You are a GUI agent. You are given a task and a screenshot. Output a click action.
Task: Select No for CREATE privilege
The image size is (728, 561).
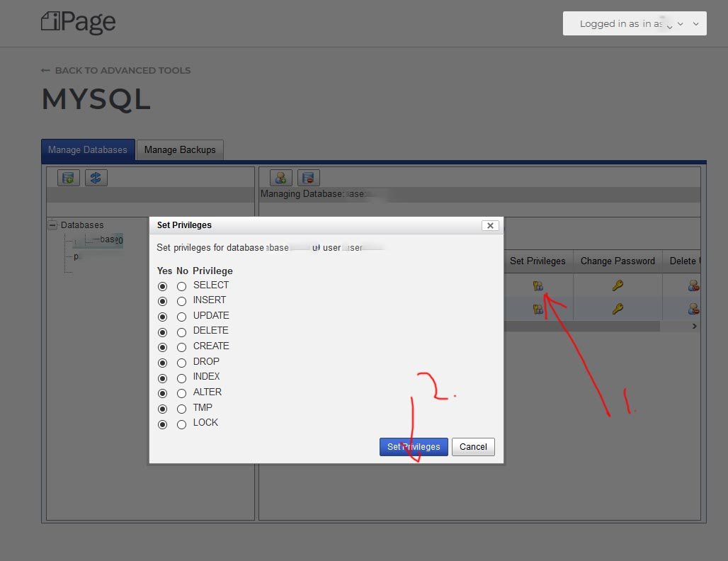pyautogui.click(x=181, y=347)
